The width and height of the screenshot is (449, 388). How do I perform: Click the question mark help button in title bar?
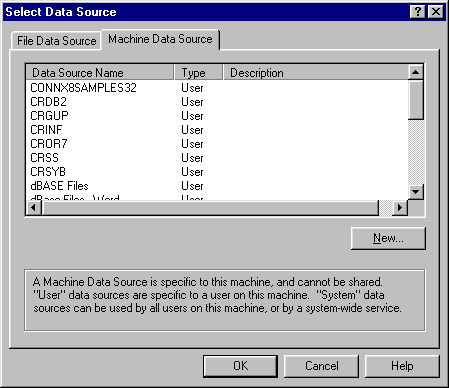click(418, 12)
